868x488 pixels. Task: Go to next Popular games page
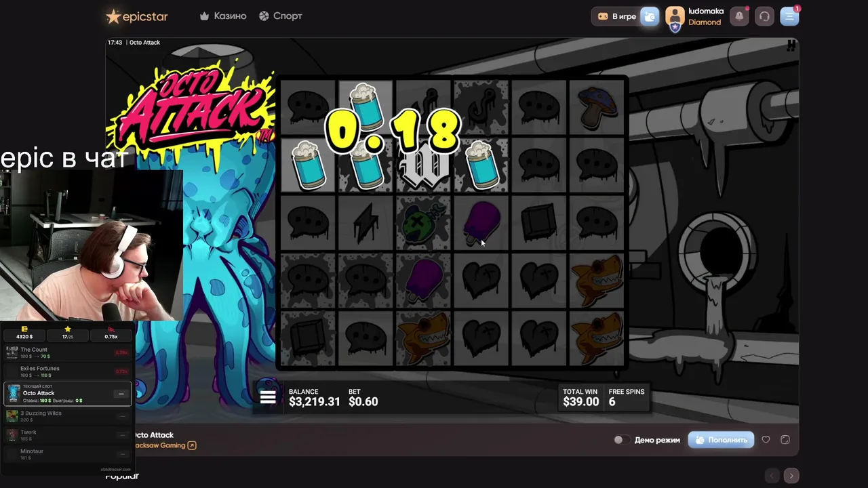(791, 476)
